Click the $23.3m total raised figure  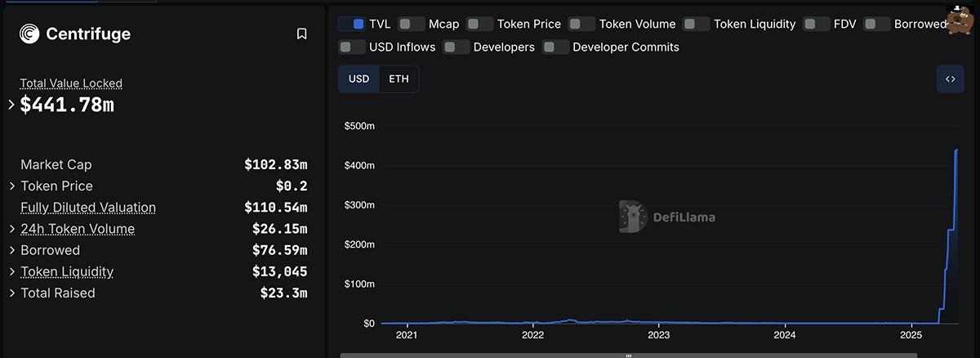pyautogui.click(x=284, y=293)
